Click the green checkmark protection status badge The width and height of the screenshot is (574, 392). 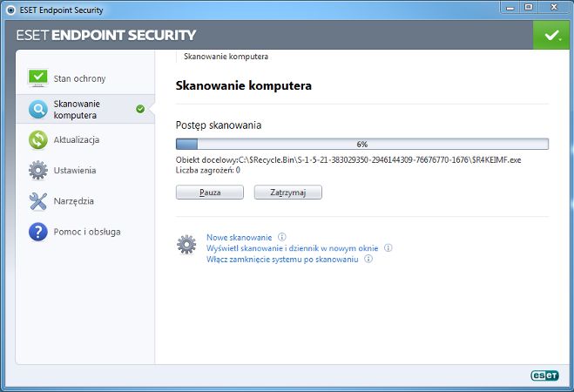(551, 36)
